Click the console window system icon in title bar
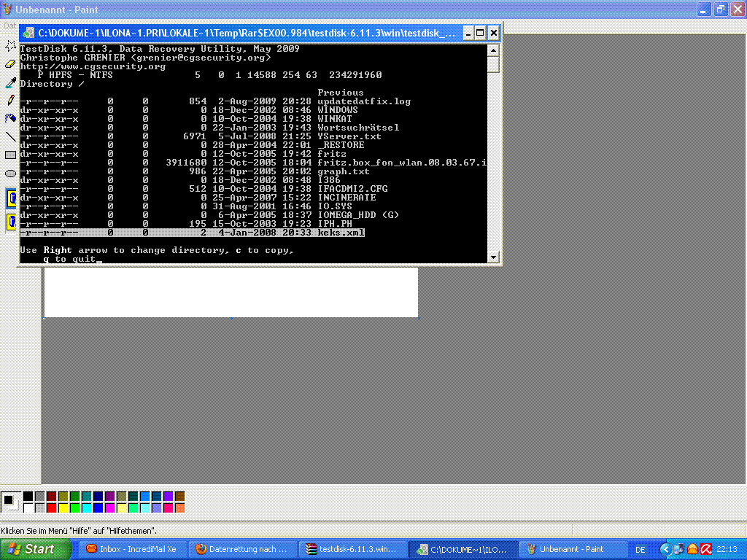Viewport: 747px width, 560px height. point(29,33)
